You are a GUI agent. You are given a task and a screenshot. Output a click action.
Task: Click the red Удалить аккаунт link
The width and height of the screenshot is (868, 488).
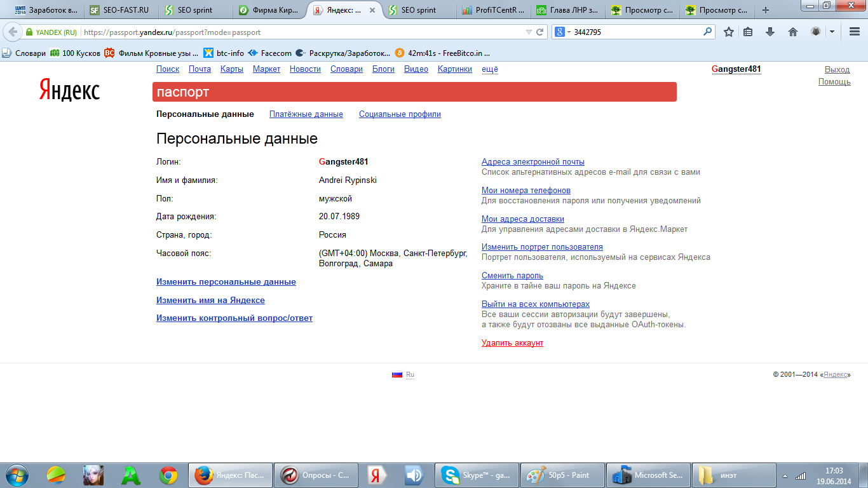(512, 343)
